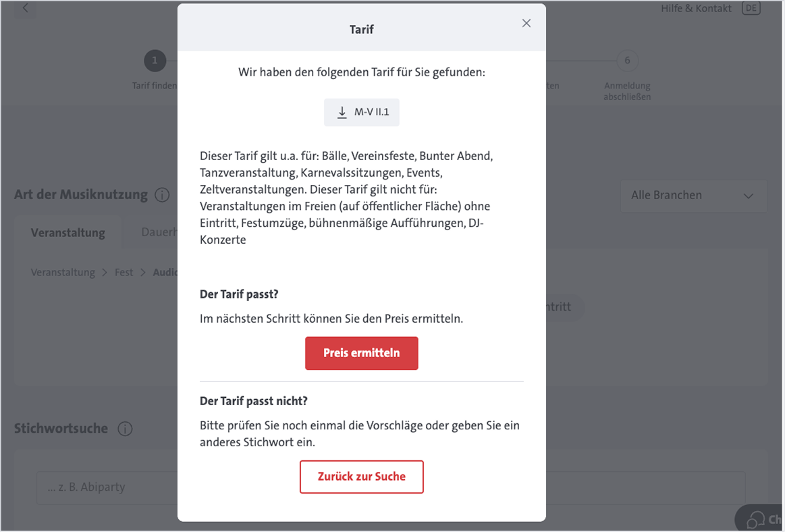
Task: Close the Tarif dialog
Action: pos(526,22)
